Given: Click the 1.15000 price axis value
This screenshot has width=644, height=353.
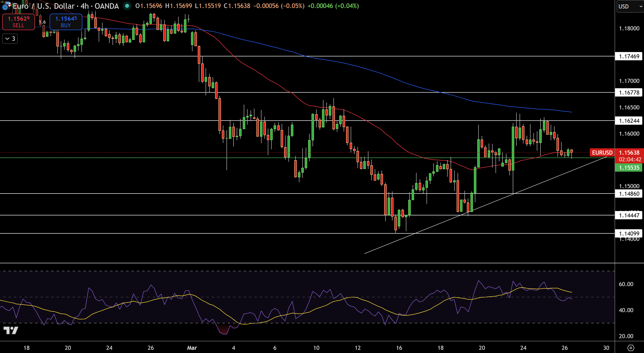Looking at the screenshot, I should click(x=629, y=186).
